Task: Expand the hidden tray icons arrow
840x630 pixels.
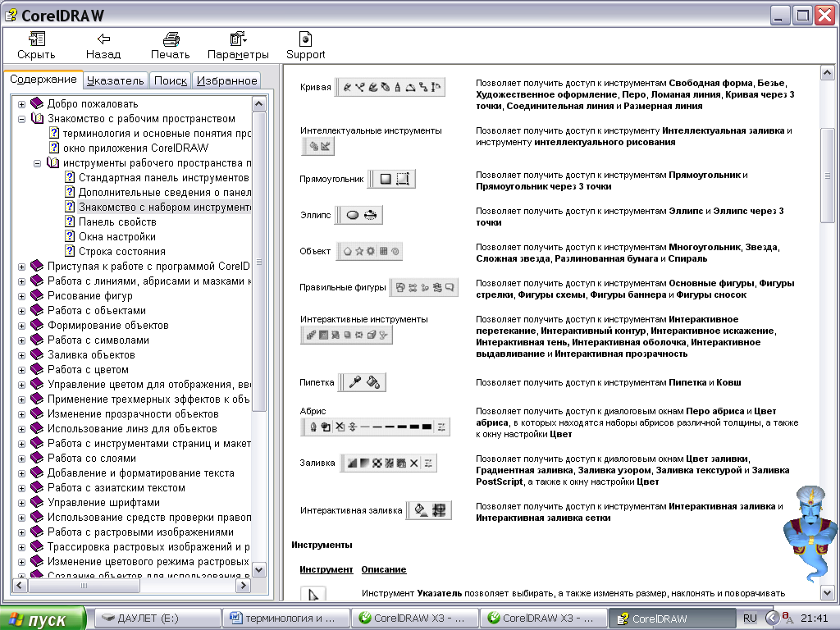Action: click(771, 619)
